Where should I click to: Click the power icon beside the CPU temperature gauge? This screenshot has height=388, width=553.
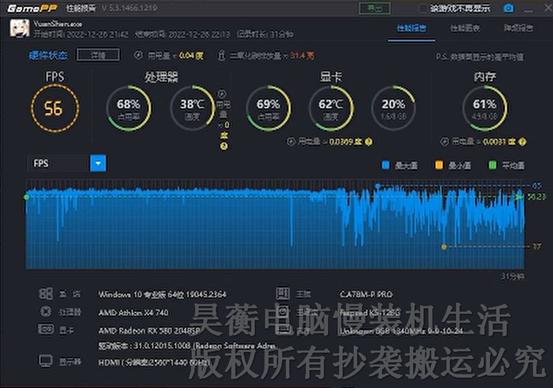pyautogui.click(x=222, y=94)
